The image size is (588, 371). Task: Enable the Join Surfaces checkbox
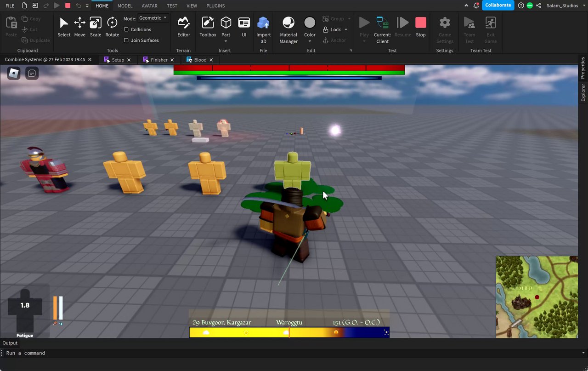[x=126, y=40]
